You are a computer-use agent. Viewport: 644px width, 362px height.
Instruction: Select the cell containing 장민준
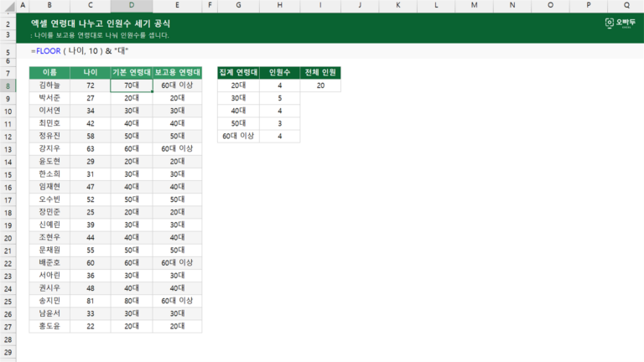coord(49,212)
